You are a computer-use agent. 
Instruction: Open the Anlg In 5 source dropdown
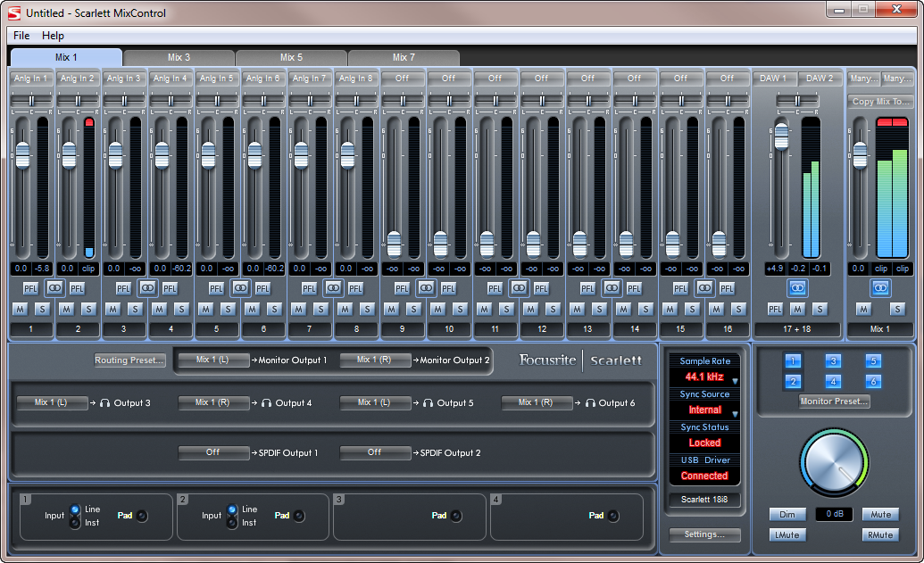pyautogui.click(x=216, y=79)
